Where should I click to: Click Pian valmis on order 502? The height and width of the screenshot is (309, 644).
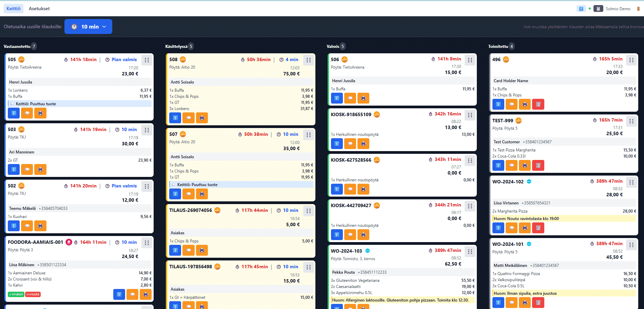[x=121, y=186]
